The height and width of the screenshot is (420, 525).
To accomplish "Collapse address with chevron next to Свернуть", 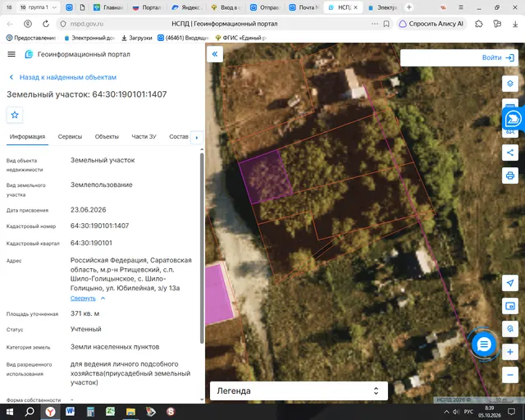I will [x=103, y=298].
